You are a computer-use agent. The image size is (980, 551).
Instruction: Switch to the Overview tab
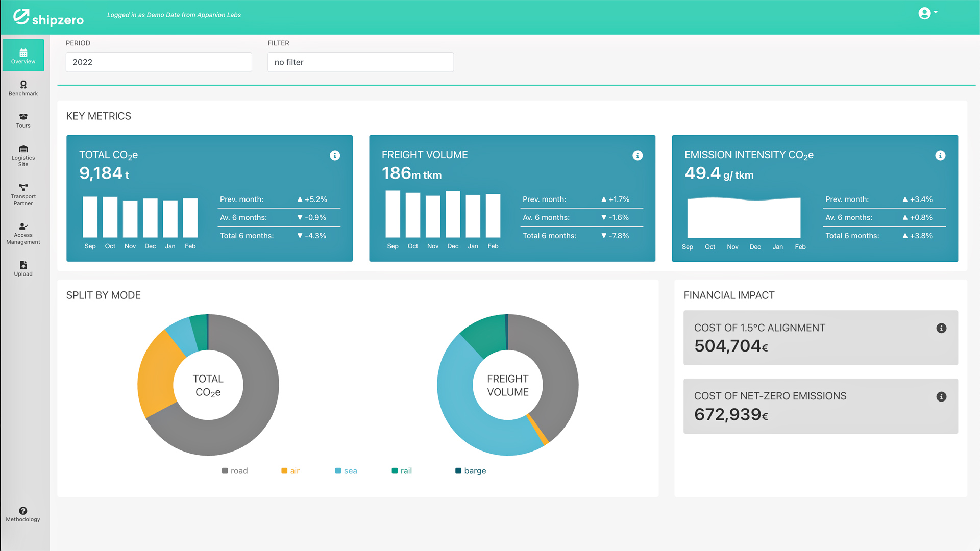coord(23,55)
